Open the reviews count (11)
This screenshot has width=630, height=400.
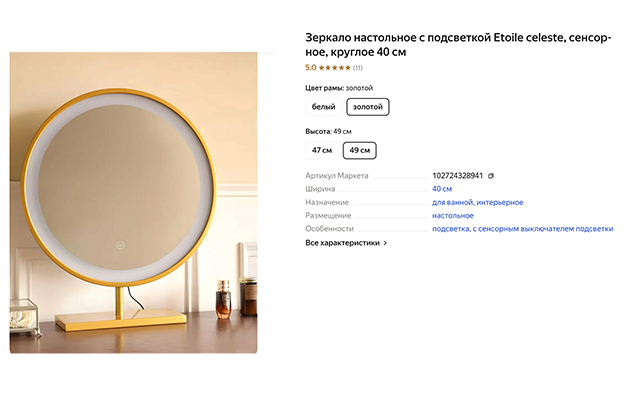coord(358,68)
